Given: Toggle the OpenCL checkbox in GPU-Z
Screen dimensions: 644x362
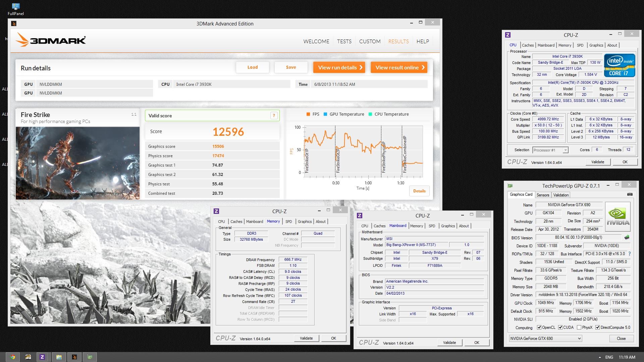Looking at the screenshot, I should 539,327.
